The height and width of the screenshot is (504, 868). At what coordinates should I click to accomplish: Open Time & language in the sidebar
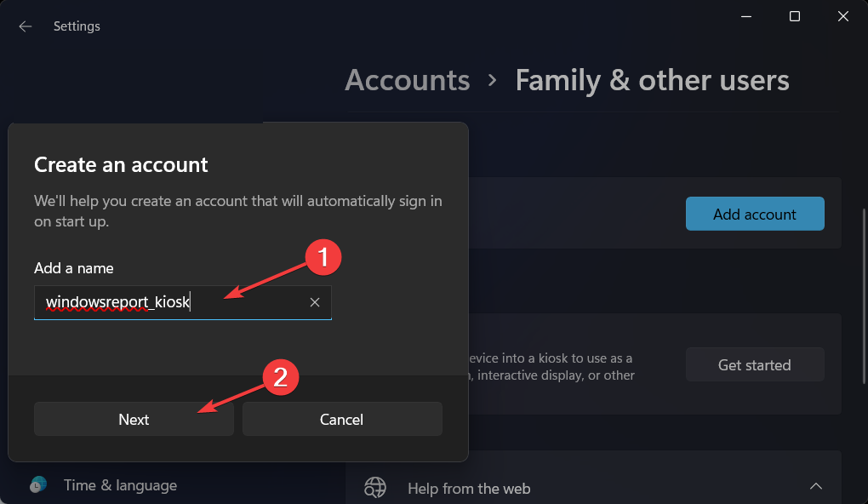click(x=120, y=485)
